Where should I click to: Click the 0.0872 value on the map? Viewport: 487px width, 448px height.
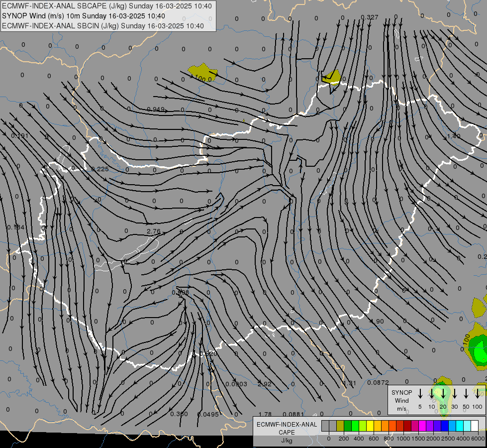(378, 382)
